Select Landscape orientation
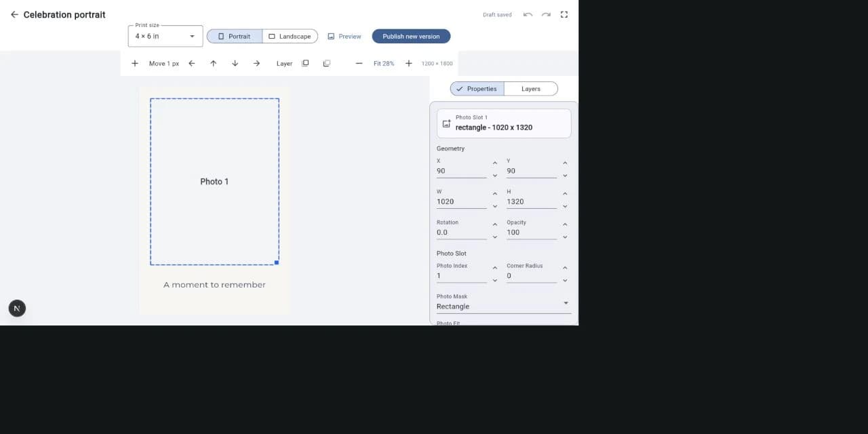This screenshot has height=434, width=868. (x=290, y=36)
